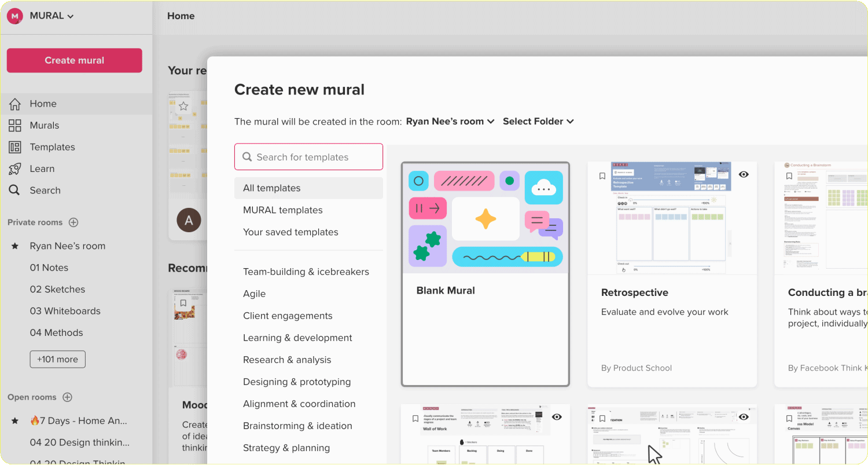Preview Wall of Work with eye icon
The image size is (868, 465).
point(557,417)
